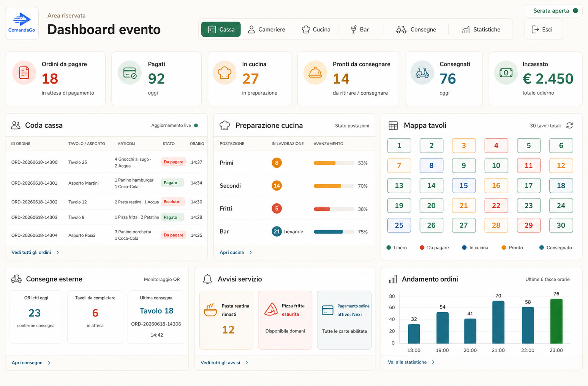Image resolution: width=588 pixels, height=386 pixels.
Task: Go to Vai alle statistiche link
Action: point(411,362)
